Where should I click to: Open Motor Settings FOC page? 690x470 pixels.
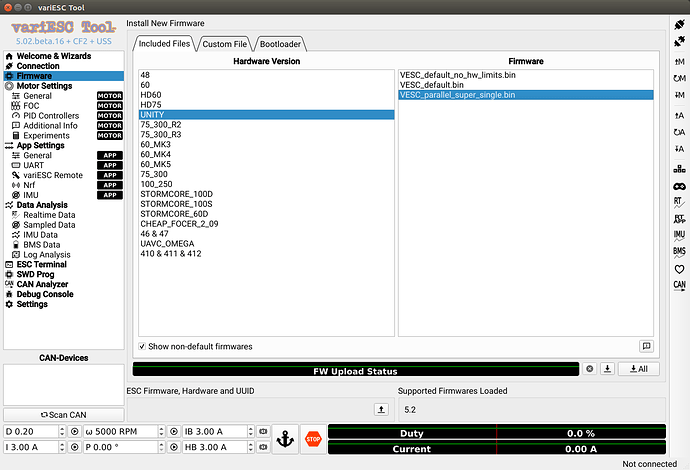pos(31,106)
